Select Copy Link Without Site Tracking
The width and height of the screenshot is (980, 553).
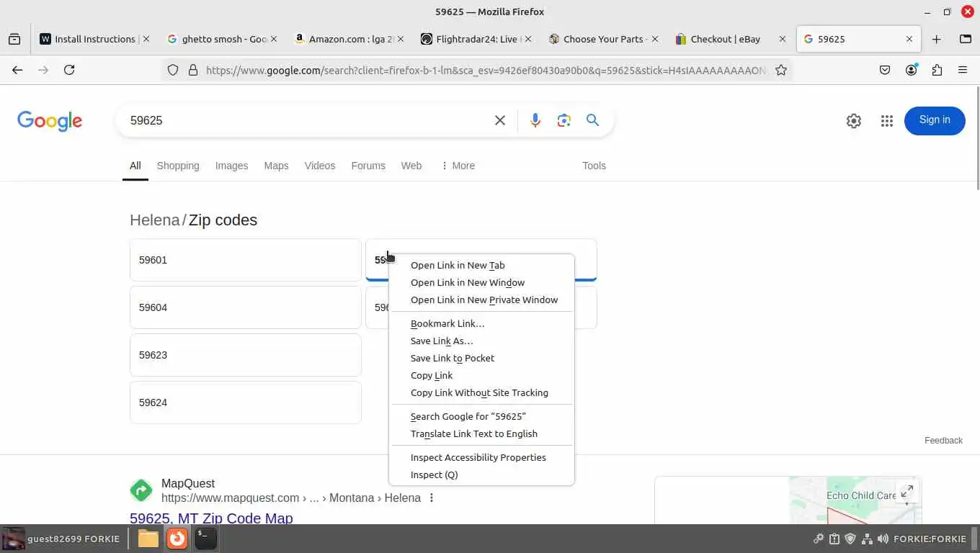point(481,392)
